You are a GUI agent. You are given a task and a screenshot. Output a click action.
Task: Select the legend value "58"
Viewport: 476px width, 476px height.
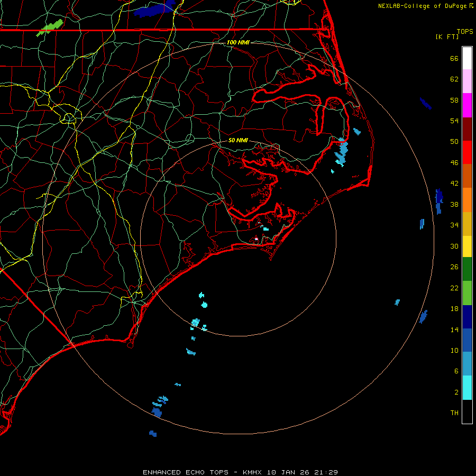pyautogui.click(x=454, y=100)
